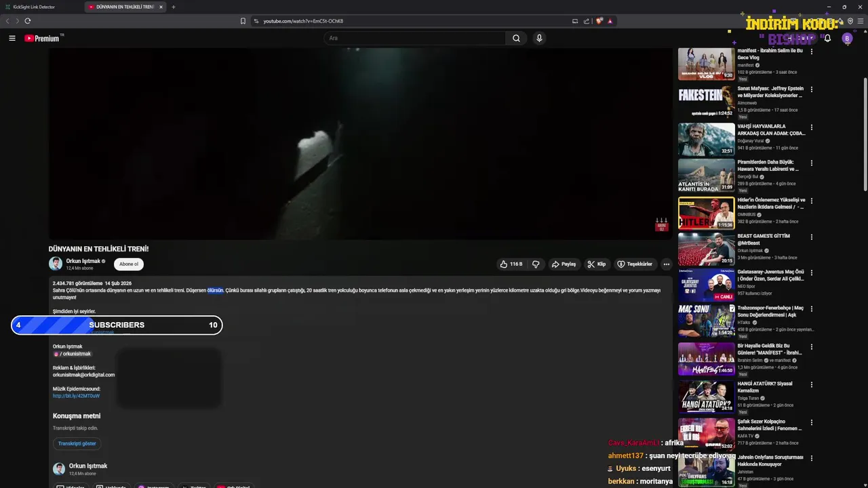The width and height of the screenshot is (868, 488).
Task: Click the browser address bar URL
Action: point(303,21)
